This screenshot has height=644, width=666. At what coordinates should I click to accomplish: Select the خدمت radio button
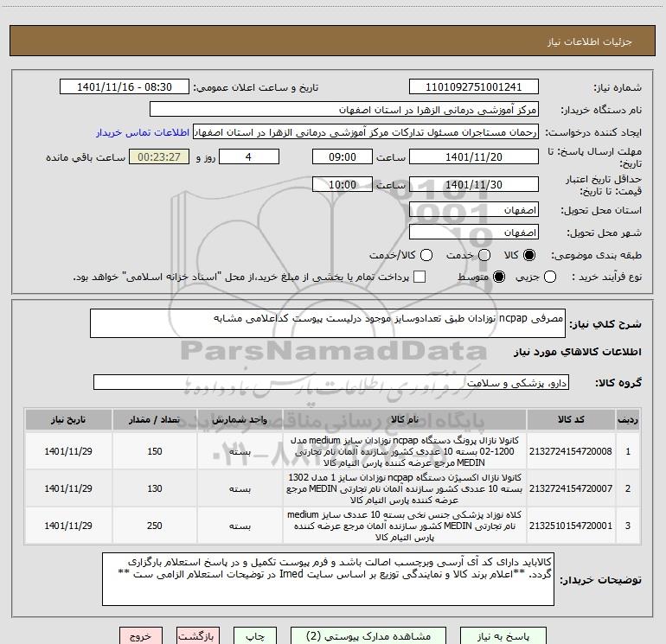(x=484, y=255)
